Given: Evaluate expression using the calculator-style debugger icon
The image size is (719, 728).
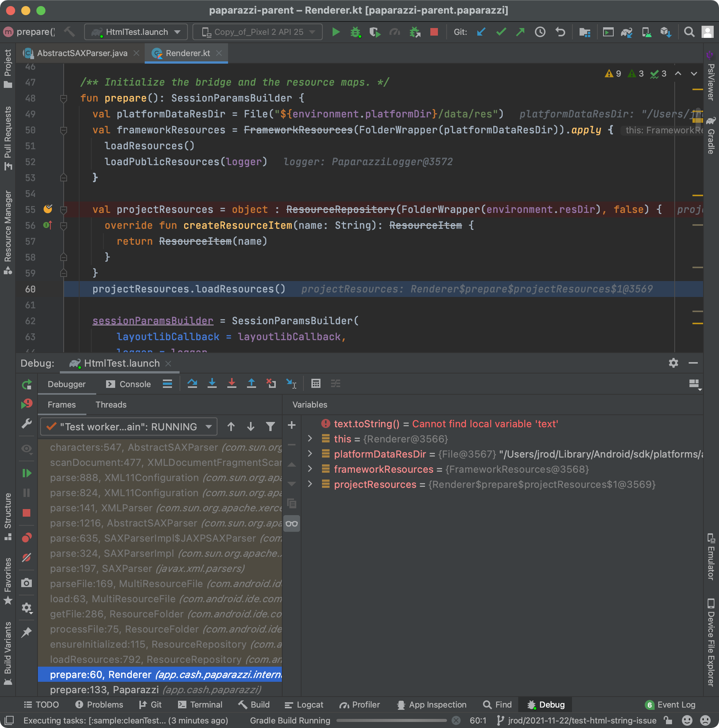Looking at the screenshot, I should (x=316, y=384).
